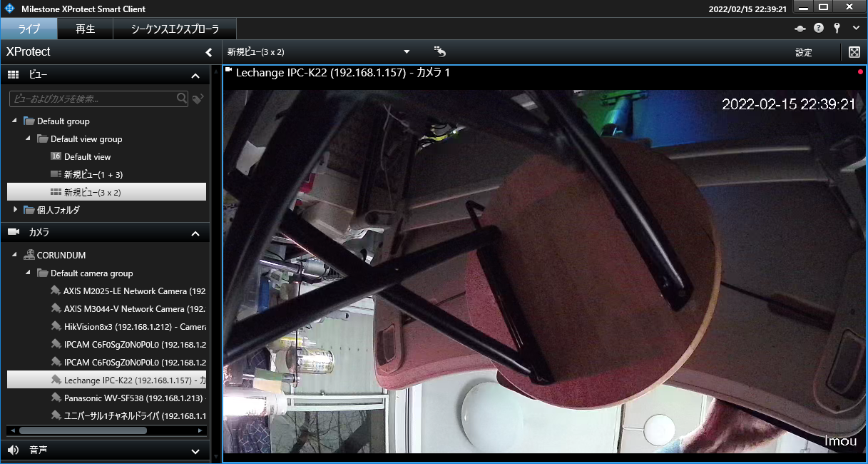This screenshot has width=868, height=464.
Task: Click the Lechange IPC-K22 camera title bar
Action: tap(545, 73)
